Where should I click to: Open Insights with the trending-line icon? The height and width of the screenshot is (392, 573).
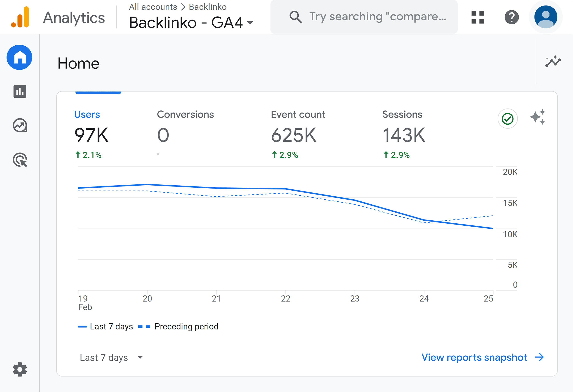(x=553, y=62)
